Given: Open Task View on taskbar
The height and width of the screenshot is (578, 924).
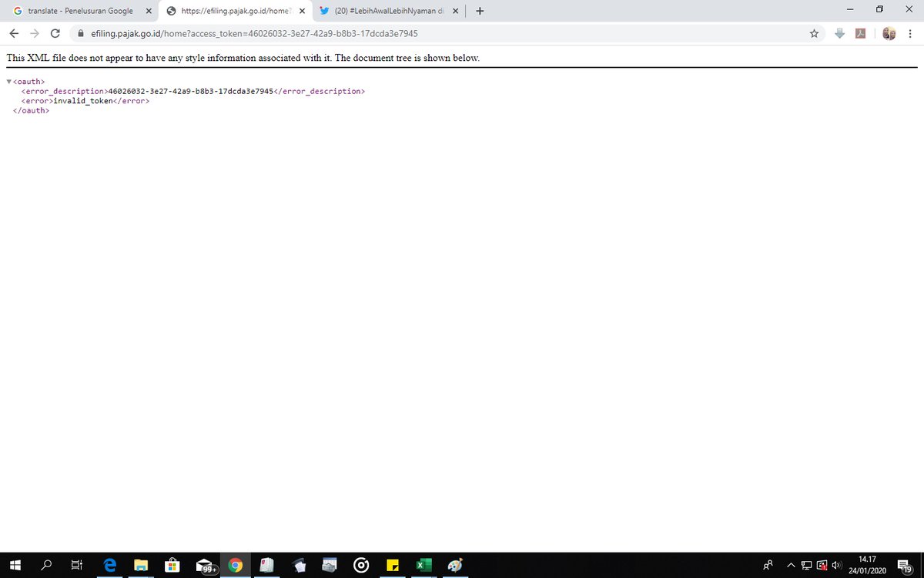Looking at the screenshot, I should [x=76, y=565].
